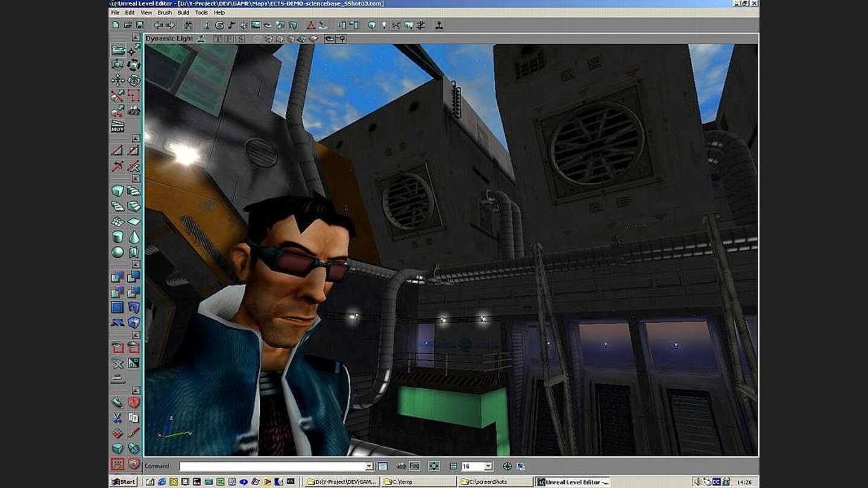Collapse the brush builders group
Viewport: 868px width, 488px height.
click(136, 179)
